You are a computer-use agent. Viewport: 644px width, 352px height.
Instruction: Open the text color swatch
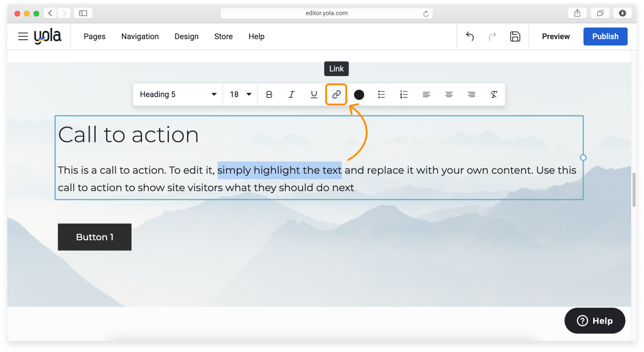[x=359, y=94]
